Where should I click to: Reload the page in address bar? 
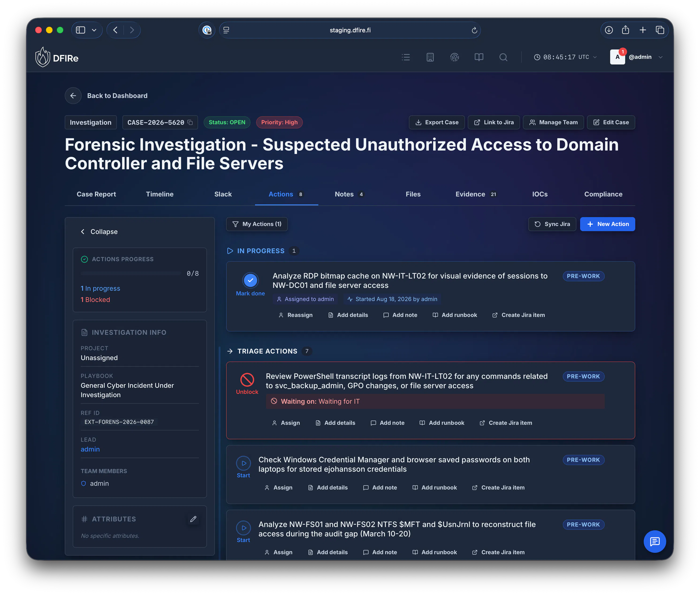[474, 30]
